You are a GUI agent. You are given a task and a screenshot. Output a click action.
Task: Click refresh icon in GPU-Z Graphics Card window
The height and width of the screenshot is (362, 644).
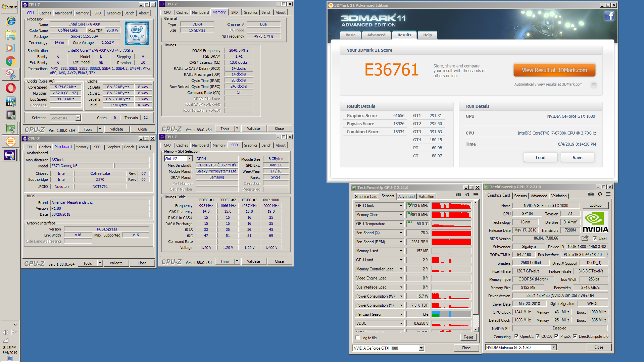point(600,194)
